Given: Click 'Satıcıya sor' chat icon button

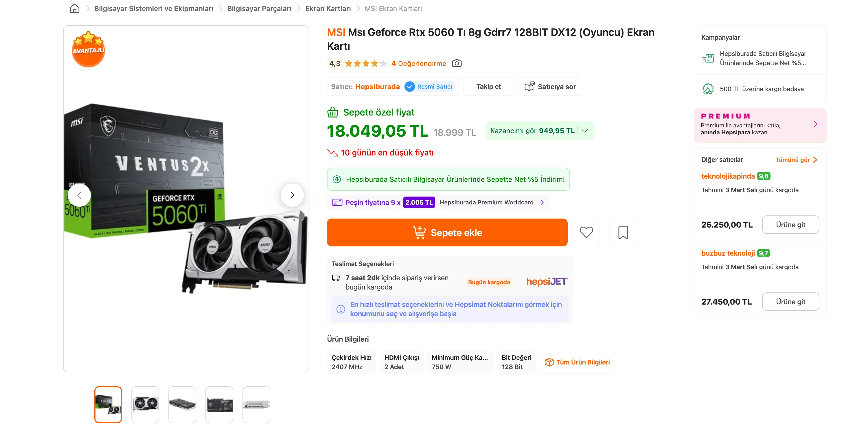Looking at the screenshot, I should 550,87.
